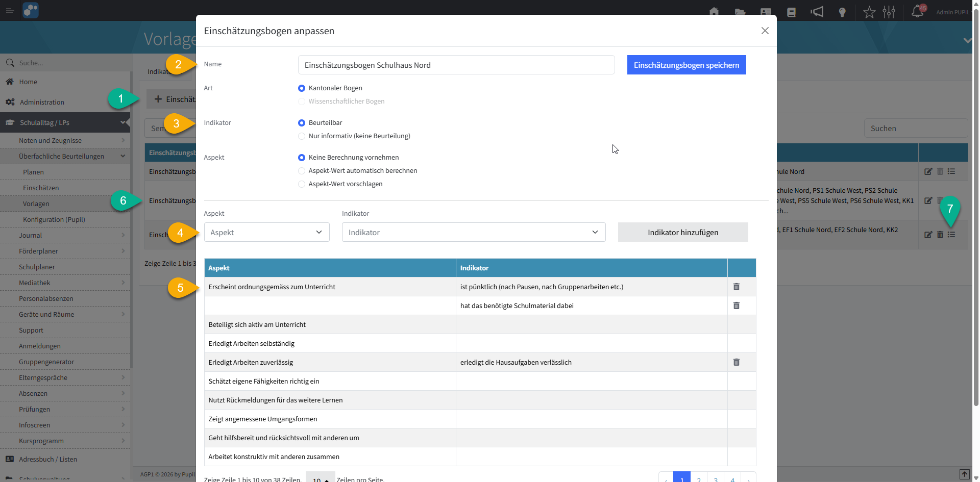
Task: Click the sidebar search magnifier icon
Action: point(10,63)
